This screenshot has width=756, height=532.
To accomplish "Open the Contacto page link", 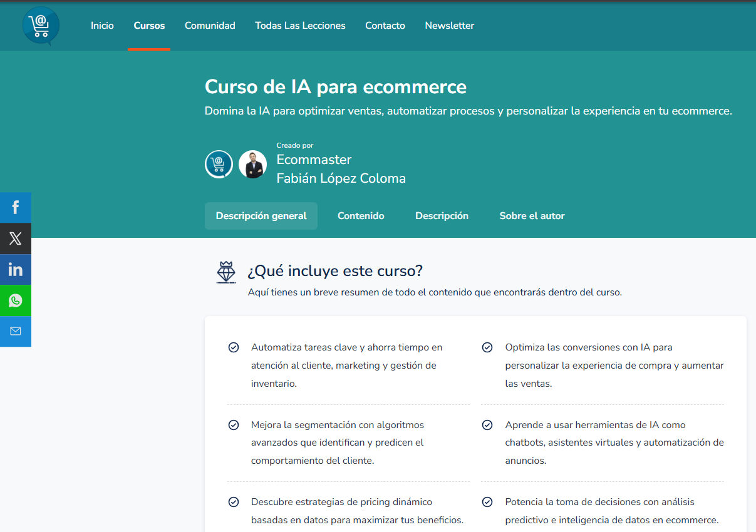I will (385, 26).
